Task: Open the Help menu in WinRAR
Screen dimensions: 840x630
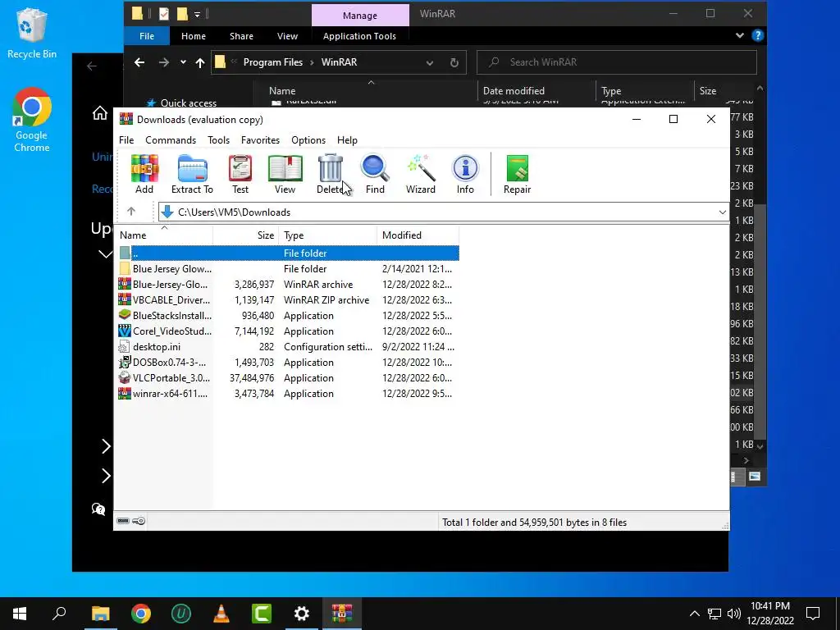Action: point(347,139)
